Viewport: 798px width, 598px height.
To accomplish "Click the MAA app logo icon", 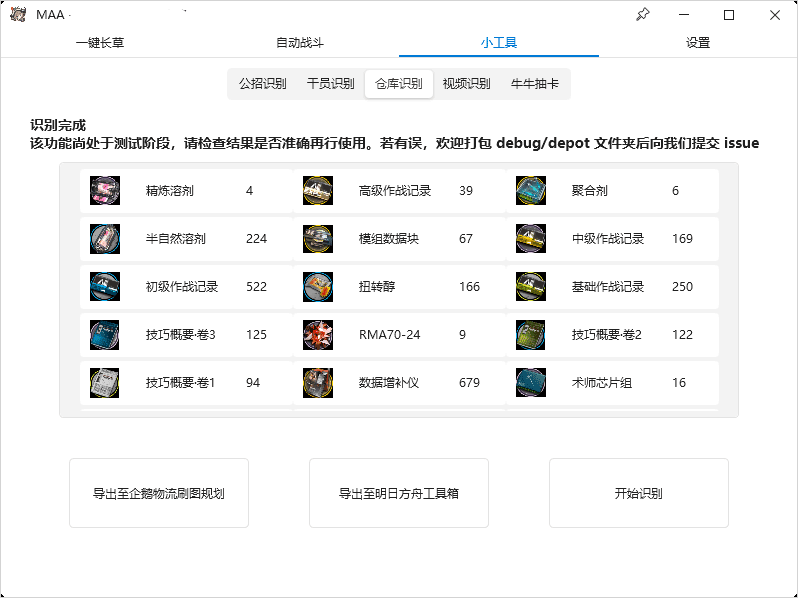I will pyautogui.click(x=18, y=14).
